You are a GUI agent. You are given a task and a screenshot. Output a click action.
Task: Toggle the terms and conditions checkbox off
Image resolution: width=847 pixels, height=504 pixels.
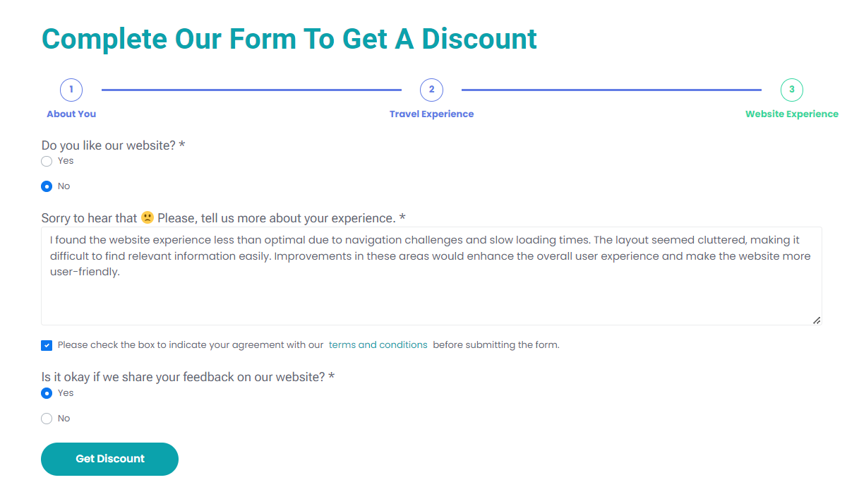click(47, 344)
